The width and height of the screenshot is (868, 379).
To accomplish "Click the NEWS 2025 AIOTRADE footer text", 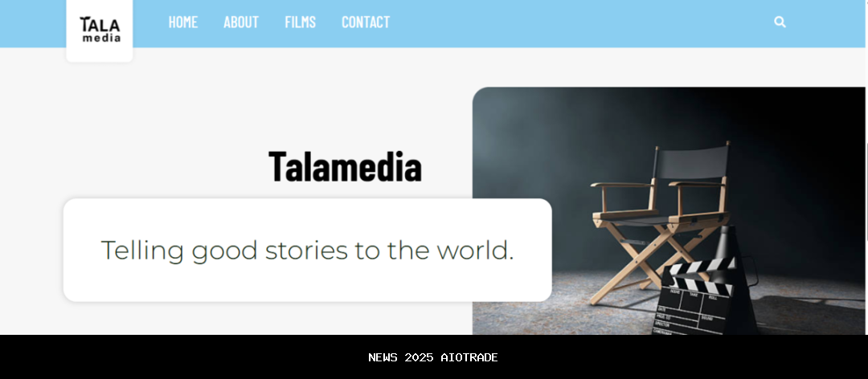I will 433,357.
